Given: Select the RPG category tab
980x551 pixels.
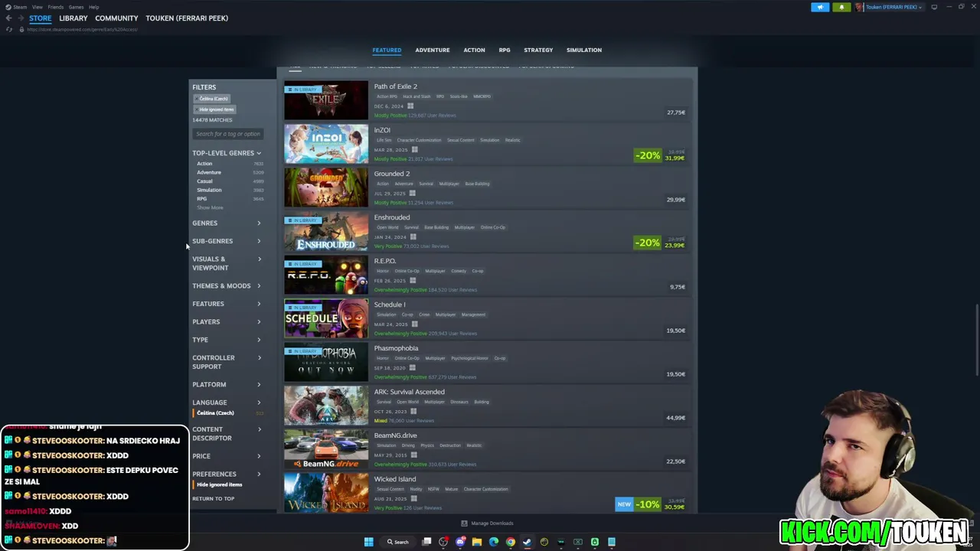Looking at the screenshot, I should [505, 50].
